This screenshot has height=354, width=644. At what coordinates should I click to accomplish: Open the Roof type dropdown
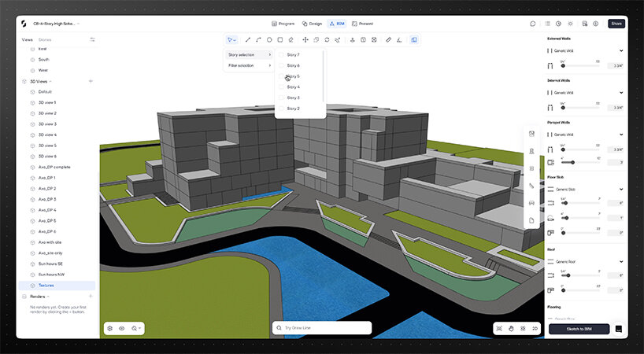tap(621, 261)
